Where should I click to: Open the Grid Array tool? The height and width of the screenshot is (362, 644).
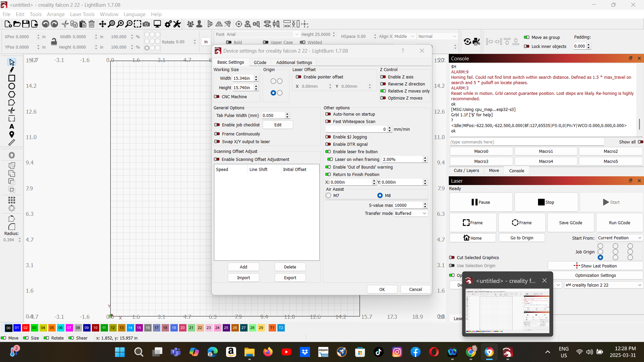(12, 200)
